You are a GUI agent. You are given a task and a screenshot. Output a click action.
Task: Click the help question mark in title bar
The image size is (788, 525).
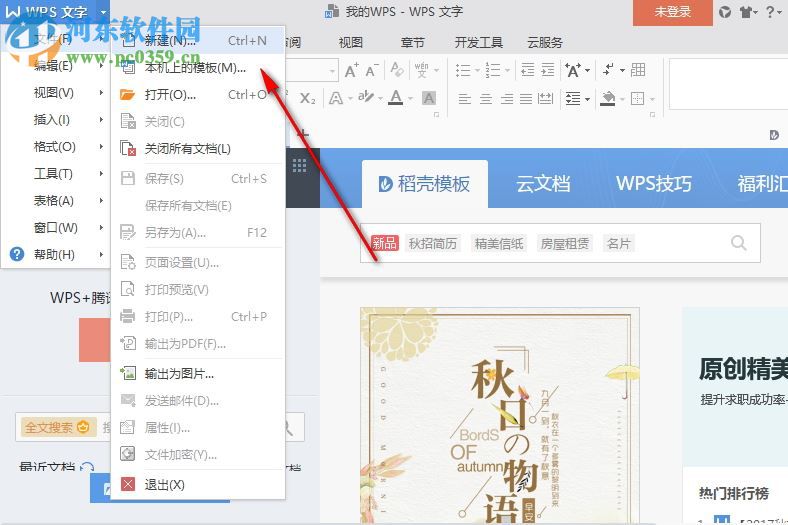pos(770,12)
